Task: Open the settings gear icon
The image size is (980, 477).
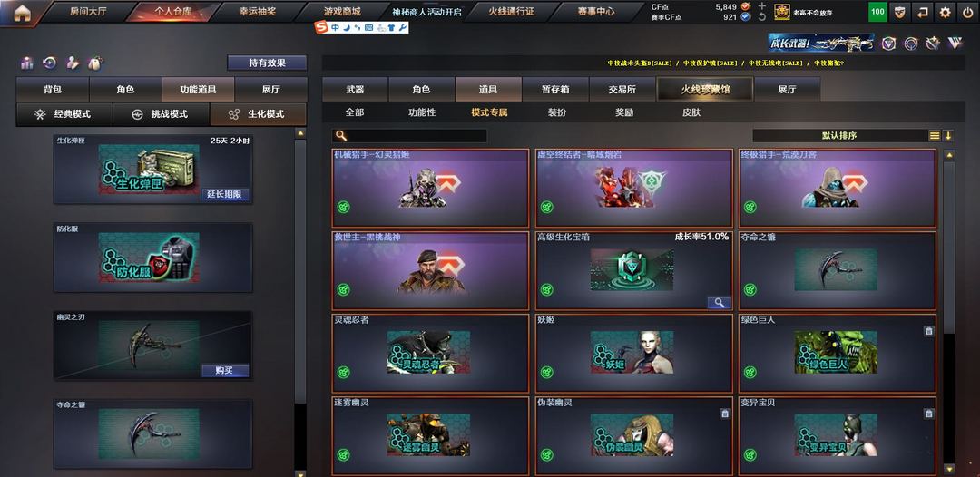Action: (x=945, y=12)
